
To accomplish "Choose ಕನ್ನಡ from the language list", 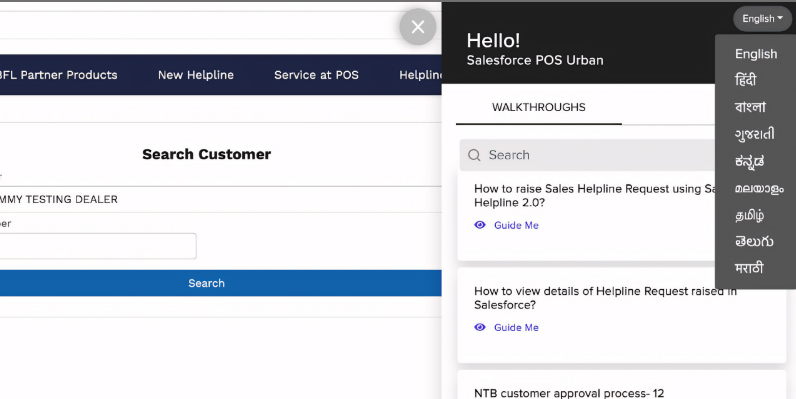I will click(x=749, y=161).
